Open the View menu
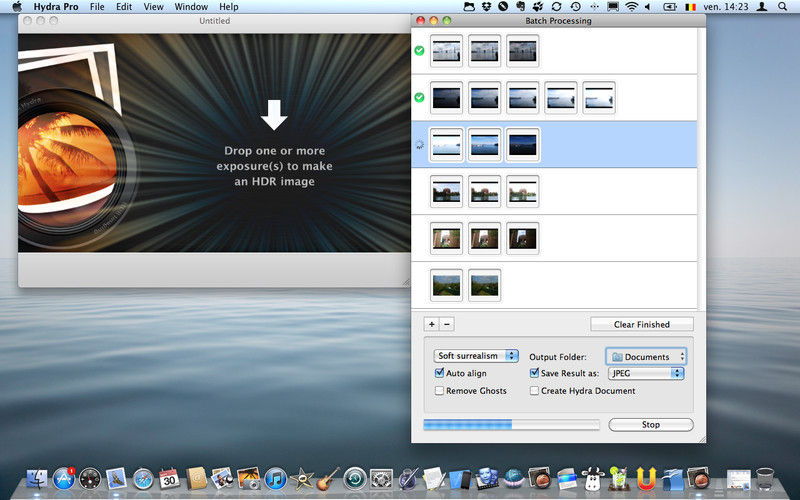The width and height of the screenshot is (800, 500). (153, 7)
